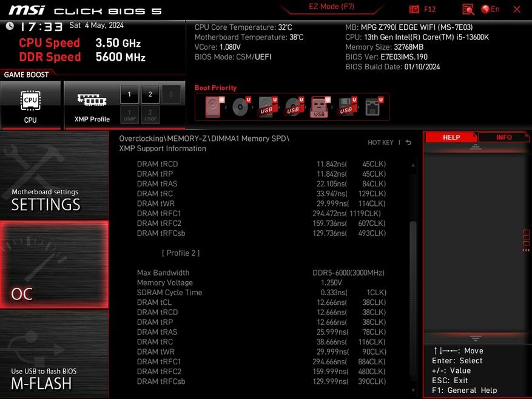The width and height of the screenshot is (532, 399).
Task: Select the USB hard disk boot icon
Action: pos(268,107)
